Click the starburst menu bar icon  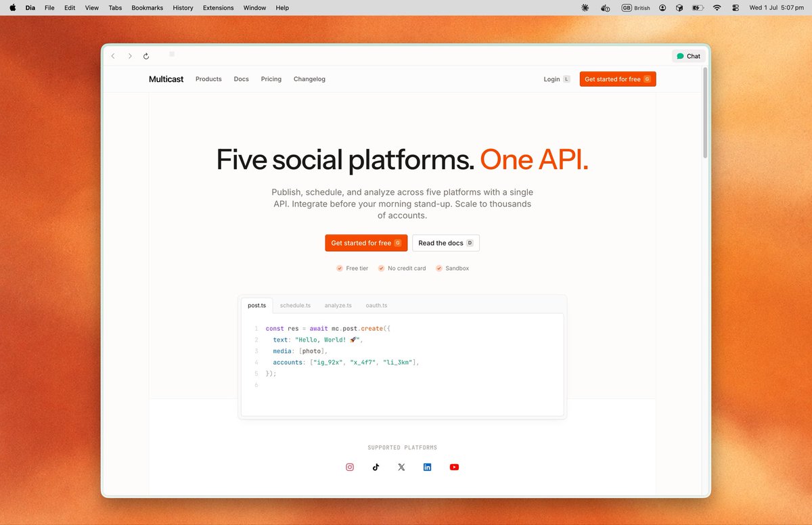pos(585,7)
